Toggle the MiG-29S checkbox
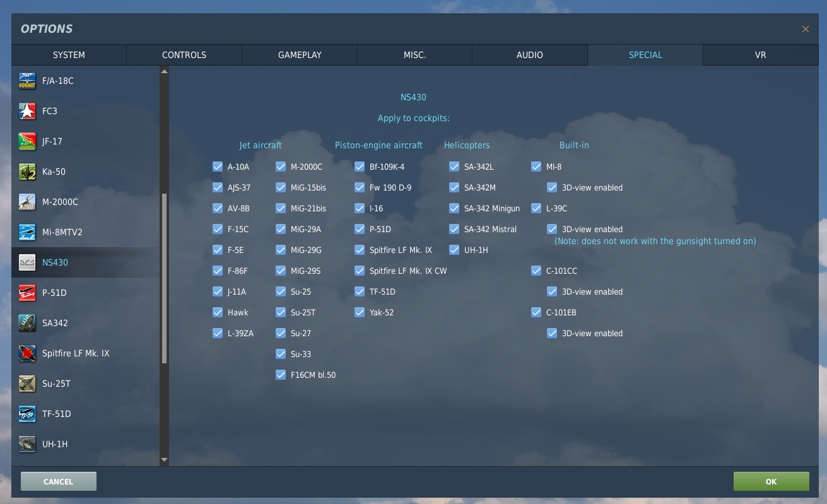827x504 pixels. tap(281, 271)
